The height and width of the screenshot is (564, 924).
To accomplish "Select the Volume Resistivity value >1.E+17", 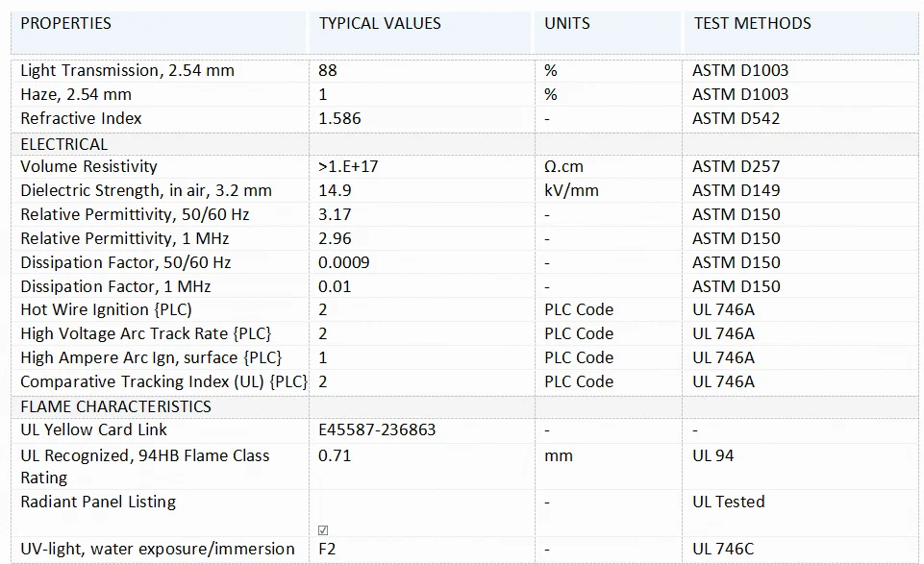I will 348,166.
